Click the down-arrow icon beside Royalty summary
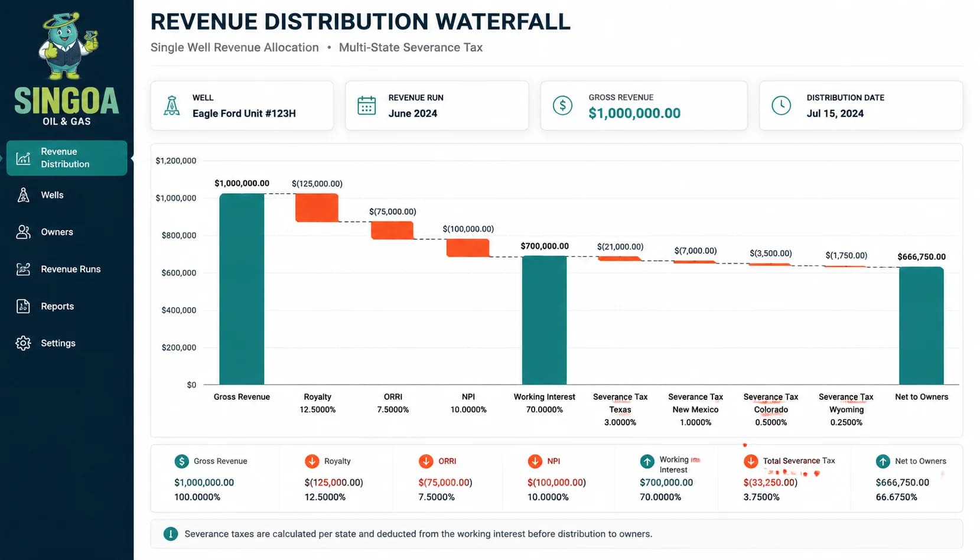980x560 pixels. coord(312,461)
